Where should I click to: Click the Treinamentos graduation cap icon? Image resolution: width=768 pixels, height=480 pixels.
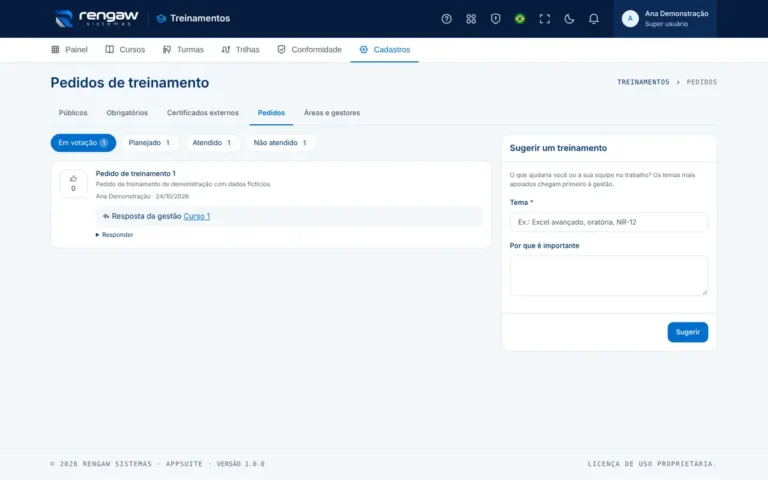click(x=161, y=19)
